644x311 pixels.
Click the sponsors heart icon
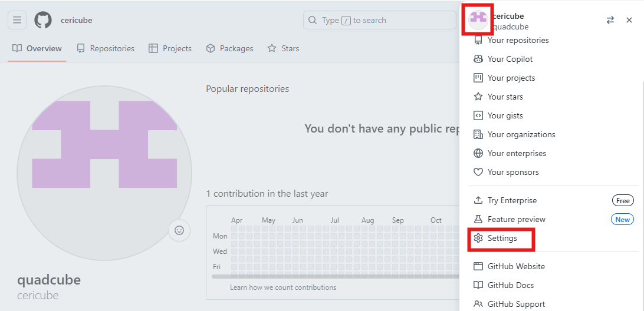478,173
